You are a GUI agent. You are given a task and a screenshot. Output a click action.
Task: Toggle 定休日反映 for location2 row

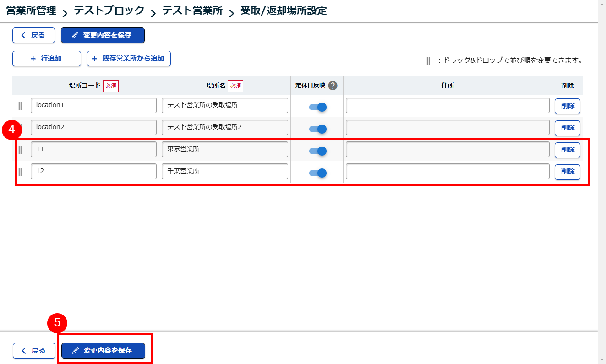point(318,129)
